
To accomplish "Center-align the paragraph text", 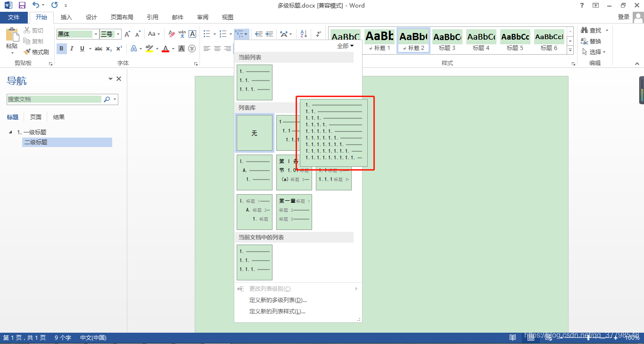I will click(217, 49).
